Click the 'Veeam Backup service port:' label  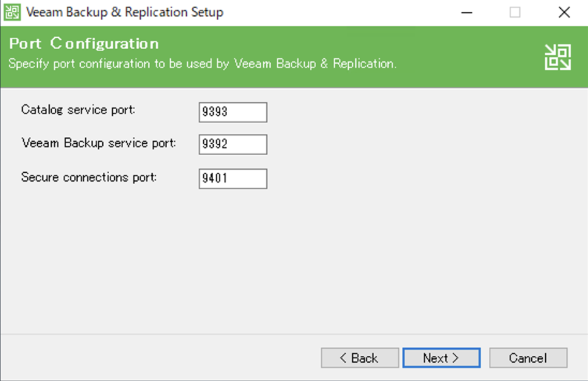(98, 143)
